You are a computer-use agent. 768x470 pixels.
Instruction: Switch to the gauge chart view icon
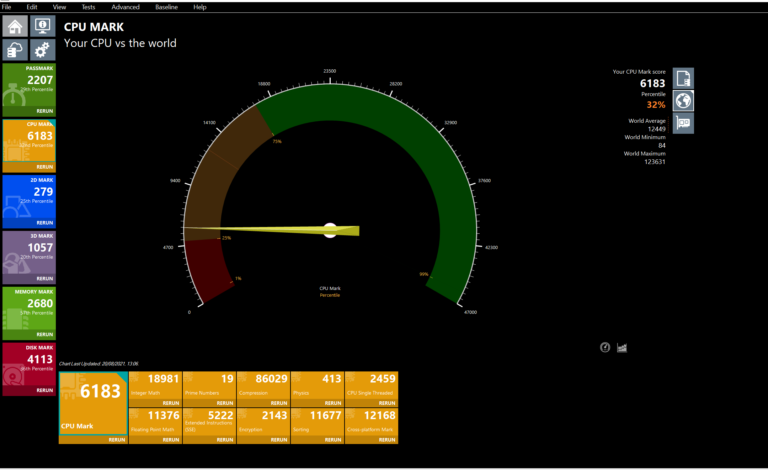(605, 347)
